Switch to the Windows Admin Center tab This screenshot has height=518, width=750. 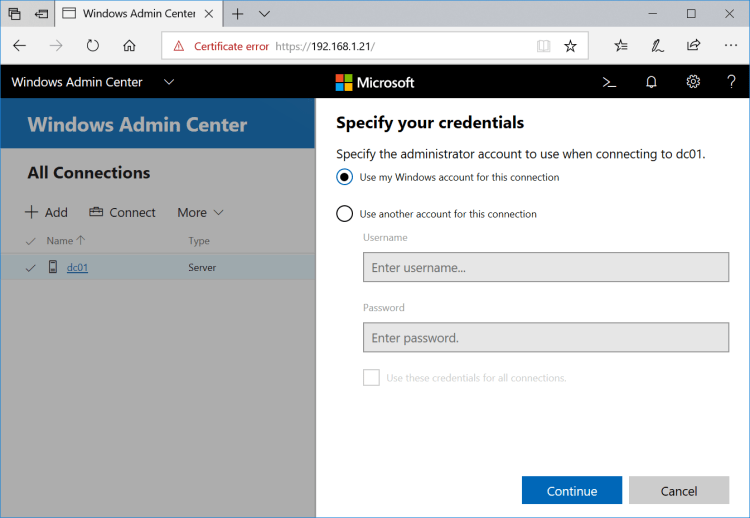130,14
